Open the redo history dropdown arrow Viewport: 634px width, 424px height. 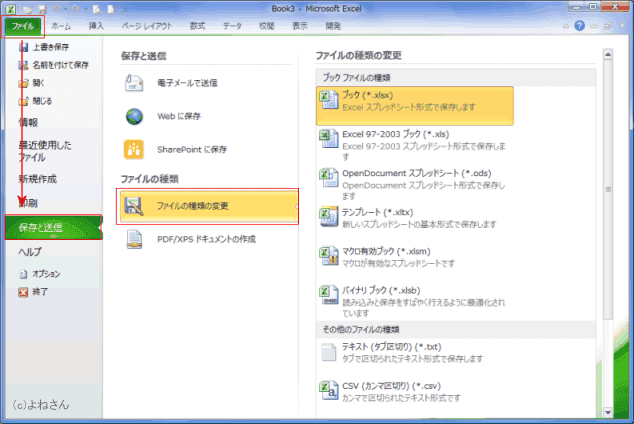coord(85,9)
